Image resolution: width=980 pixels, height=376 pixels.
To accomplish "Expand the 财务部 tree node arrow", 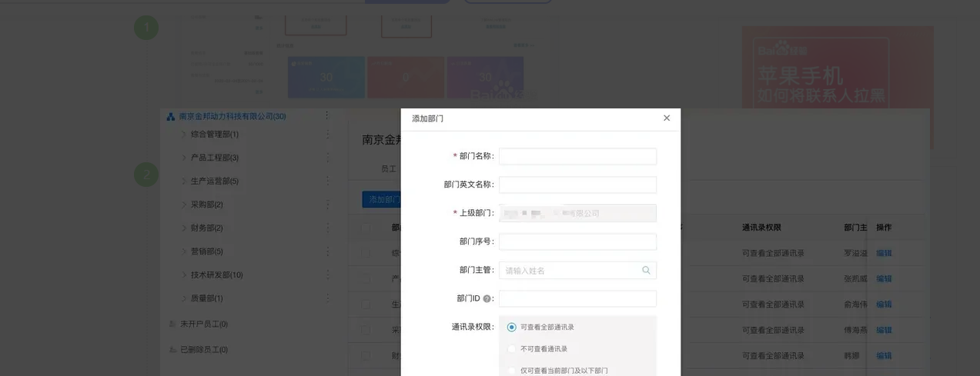I will [x=183, y=228].
